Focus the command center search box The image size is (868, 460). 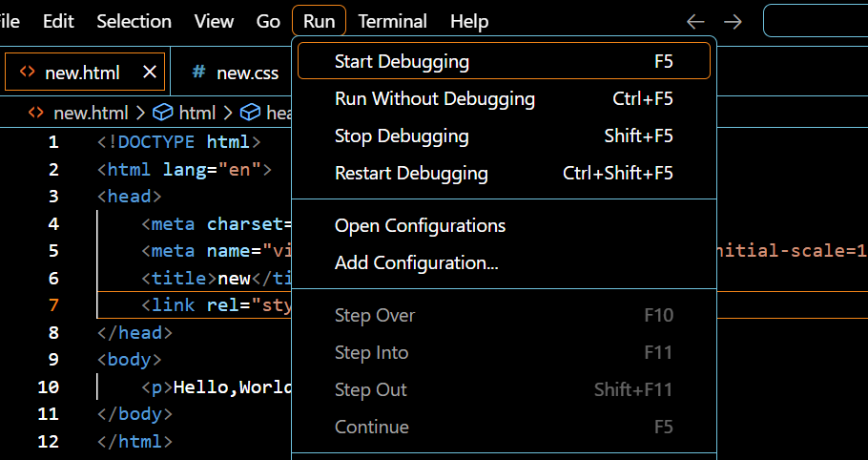click(x=816, y=21)
